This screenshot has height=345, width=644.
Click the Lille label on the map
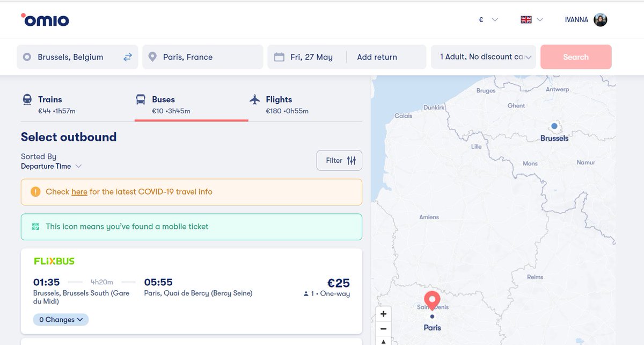tap(476, 146)
